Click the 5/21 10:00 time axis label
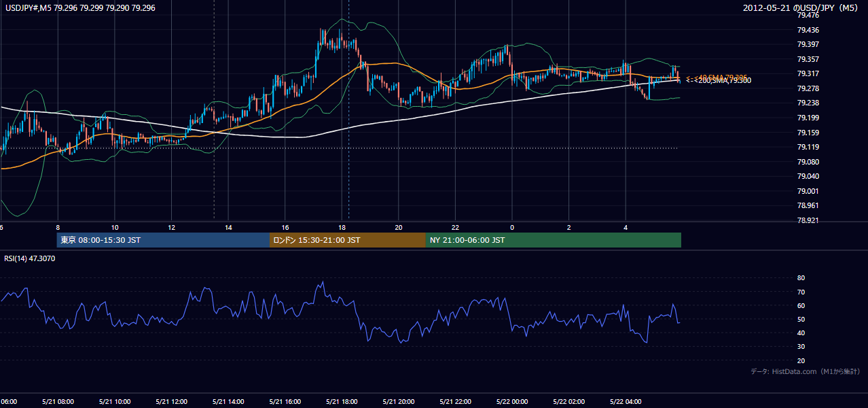Viewport: 868px width, 408px height. pyautogui.click(x=114, y=401)
